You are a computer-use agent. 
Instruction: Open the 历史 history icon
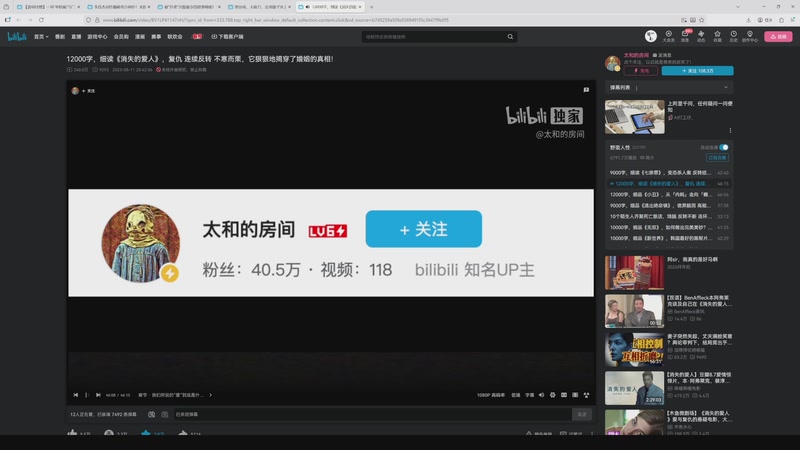[x=734, y=36]
